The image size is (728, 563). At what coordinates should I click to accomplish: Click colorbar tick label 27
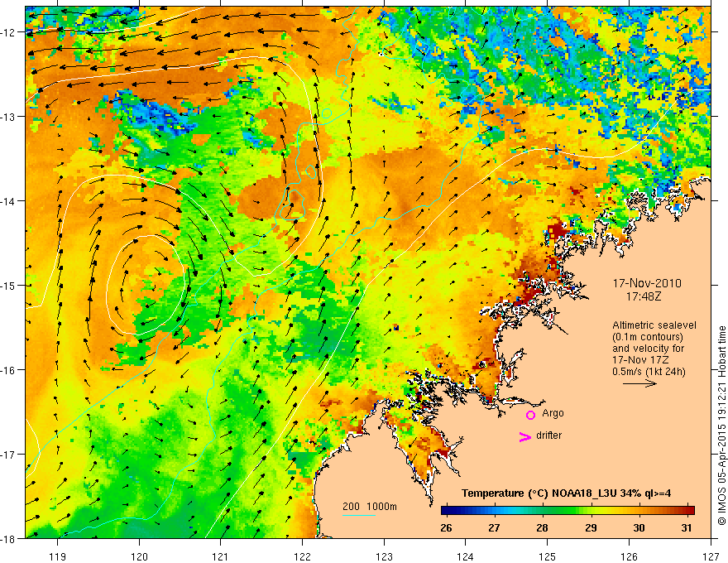click(494, 527)
